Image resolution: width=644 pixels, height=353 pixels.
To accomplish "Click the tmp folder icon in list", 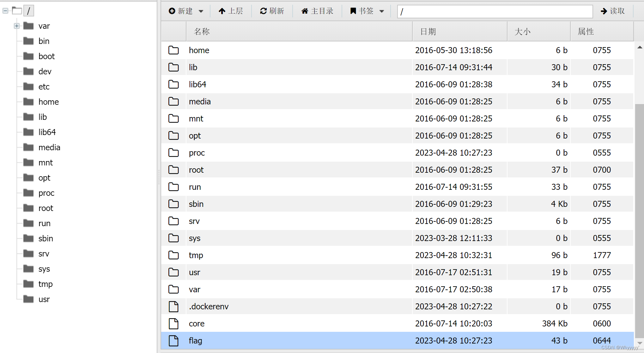I will (x=173, y=255).
